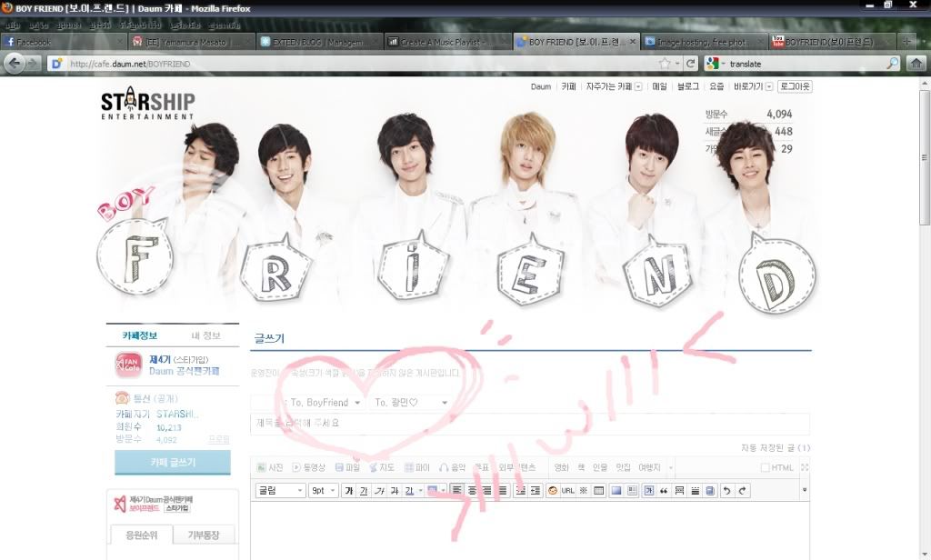Image resolution: width=931 pixels, height=560 pixels.
Task: Open the 메일 mail link
Action: [x=660, y=86]
